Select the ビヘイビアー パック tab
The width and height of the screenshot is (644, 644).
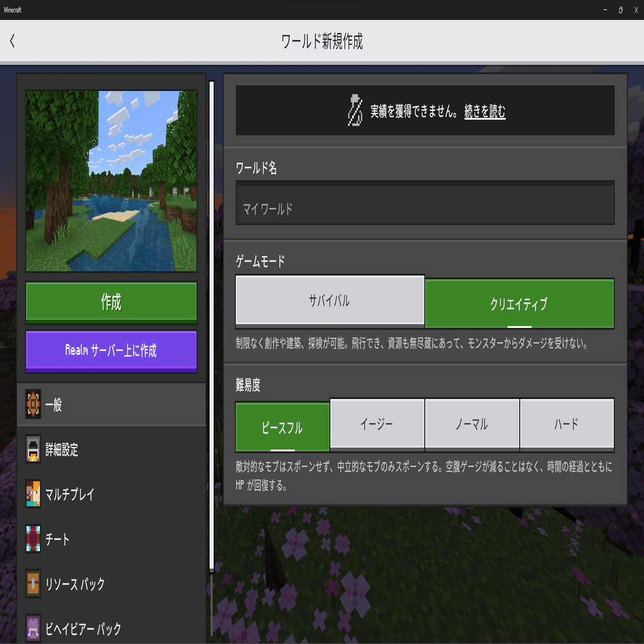pos(112,628)
